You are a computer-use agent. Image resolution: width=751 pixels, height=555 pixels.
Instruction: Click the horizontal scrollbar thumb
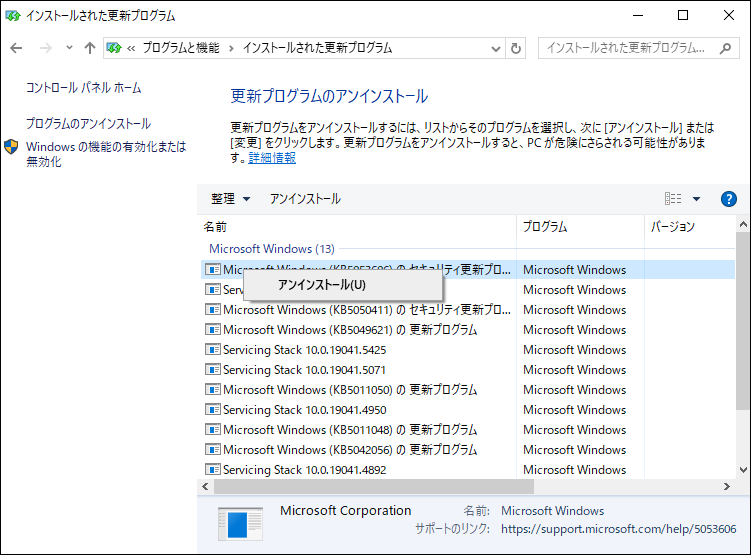(x=374, y=487)
